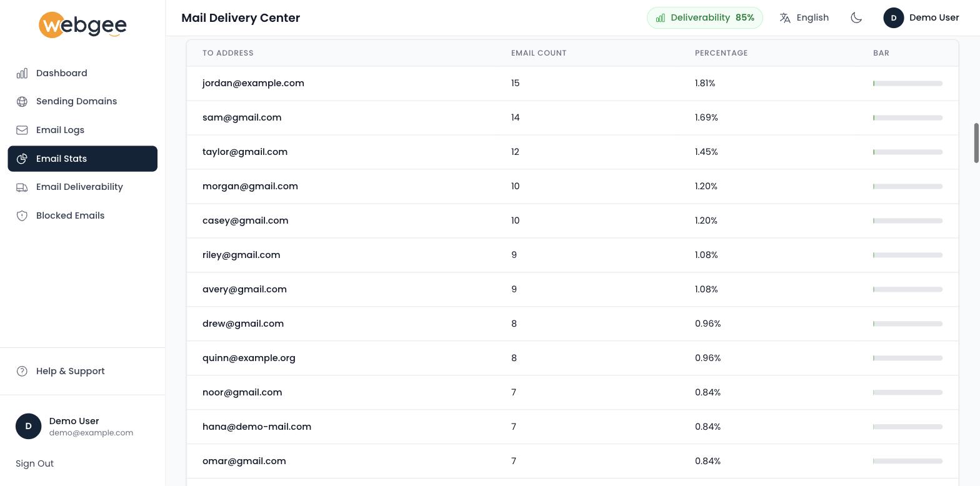Viewport: 980px width, 486px height.
Task: Click the Sending Domains globe icon
Action: [x=22, y=101]
